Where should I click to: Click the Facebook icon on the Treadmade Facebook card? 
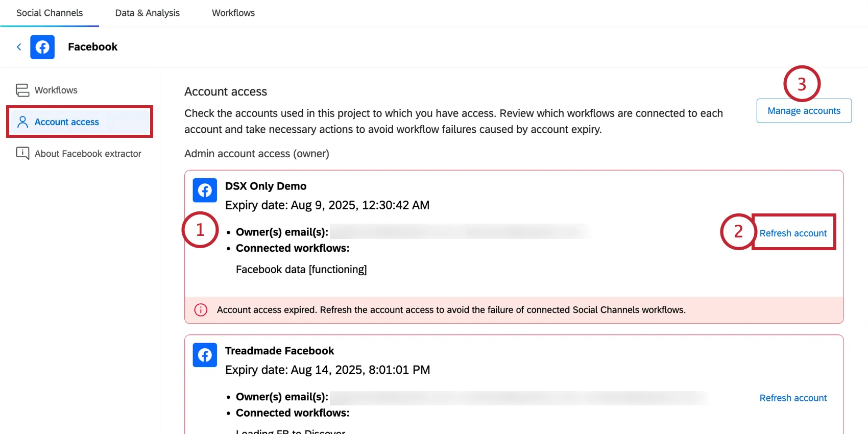tap(205, 355)
